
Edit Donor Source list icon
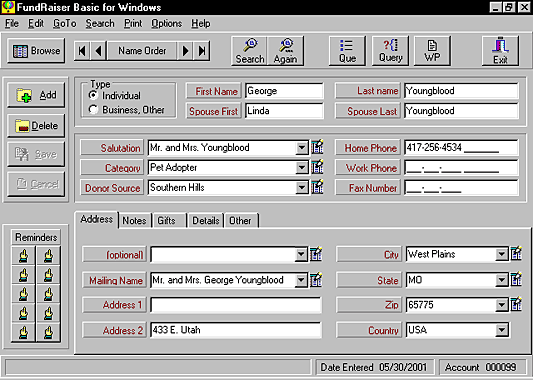[317, 187]
